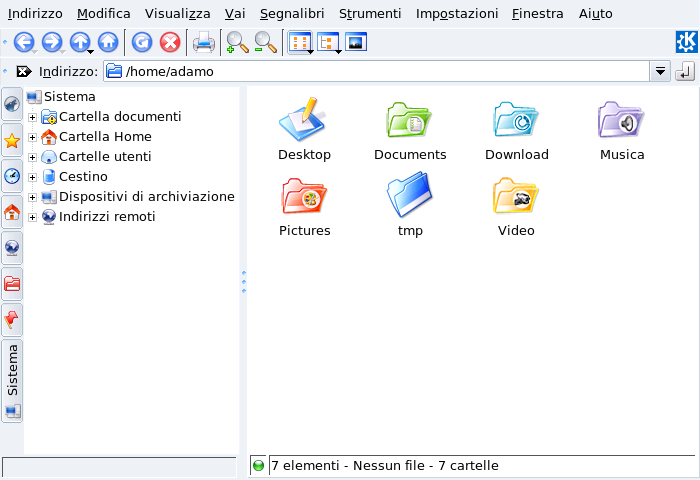This screenshot has height=480, width=700.
Task: Click the red Stop loading icon
Action: tap(170, 43)
